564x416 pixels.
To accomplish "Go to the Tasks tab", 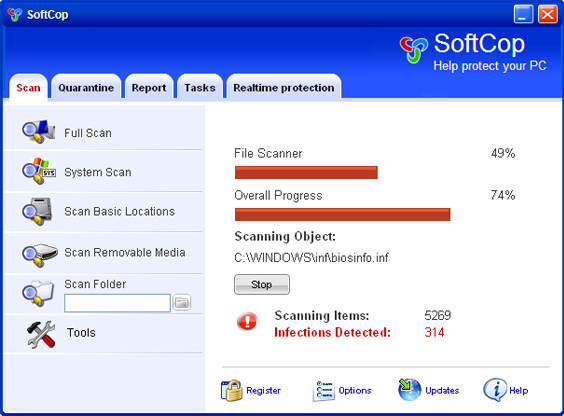I will coord(200,87).
